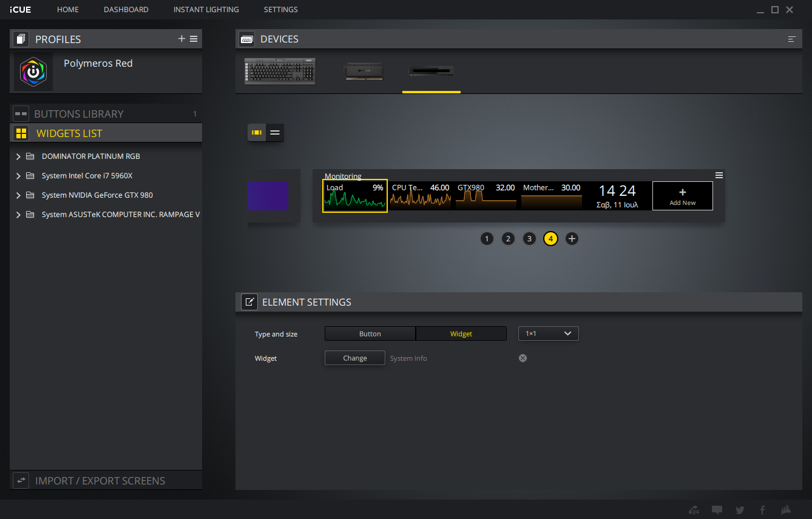
Task: Select the Corsair keyboard device thumbnail
Action: pos(280,71)
